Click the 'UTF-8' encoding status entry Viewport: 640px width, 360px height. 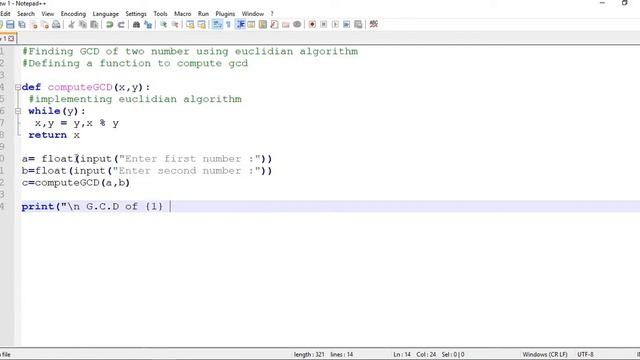(x=585, y=354)
